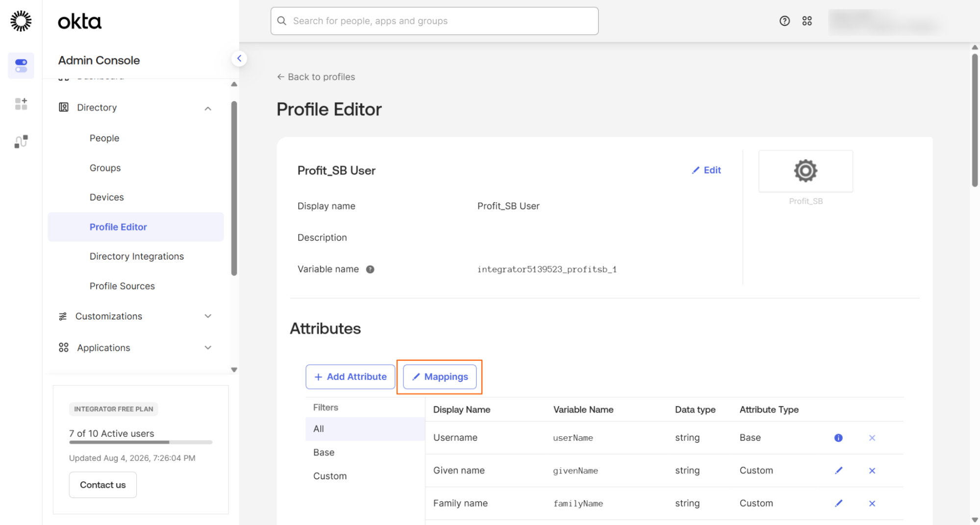Click the '7 of 10 Active users' text
This screenshot has height=525, width=980.
pos(111,434)
